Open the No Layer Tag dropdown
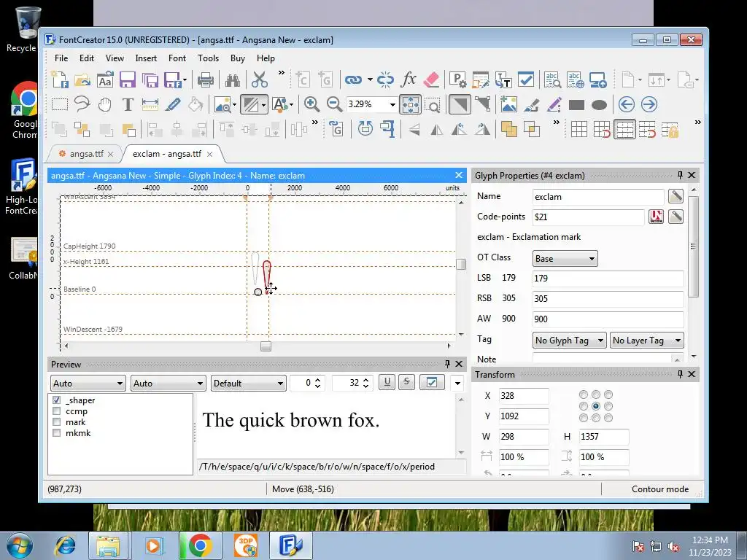Viewport: 747px width, 560px height. 647,341
